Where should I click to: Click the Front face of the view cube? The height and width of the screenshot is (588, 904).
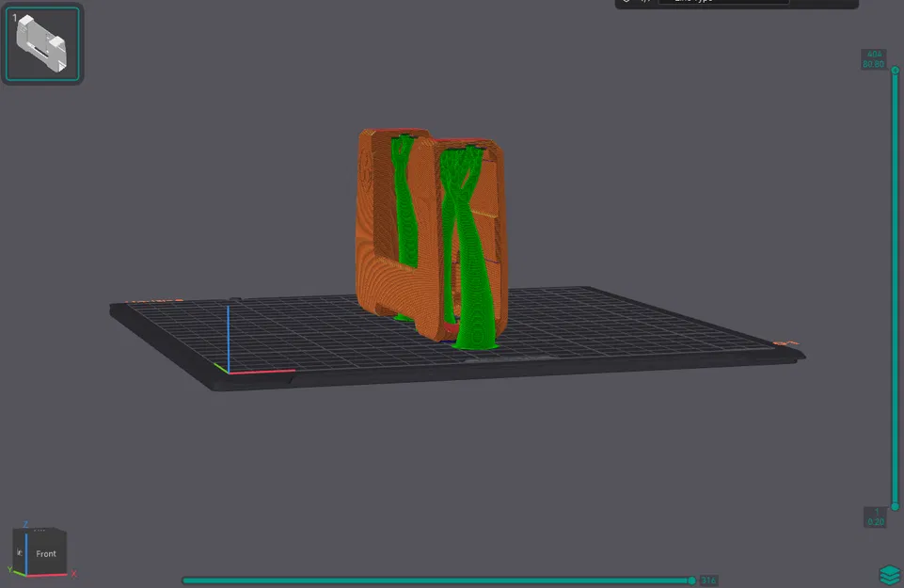46,553
